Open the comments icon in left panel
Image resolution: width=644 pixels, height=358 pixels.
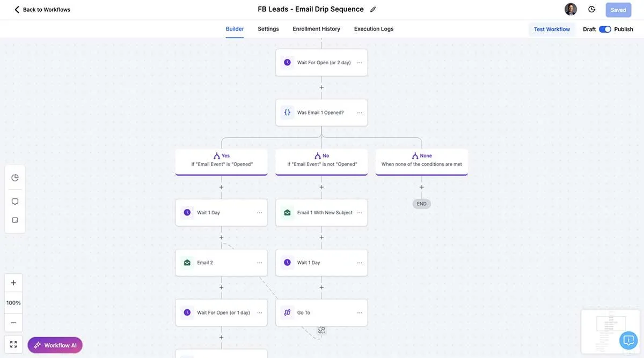point(15,202)
